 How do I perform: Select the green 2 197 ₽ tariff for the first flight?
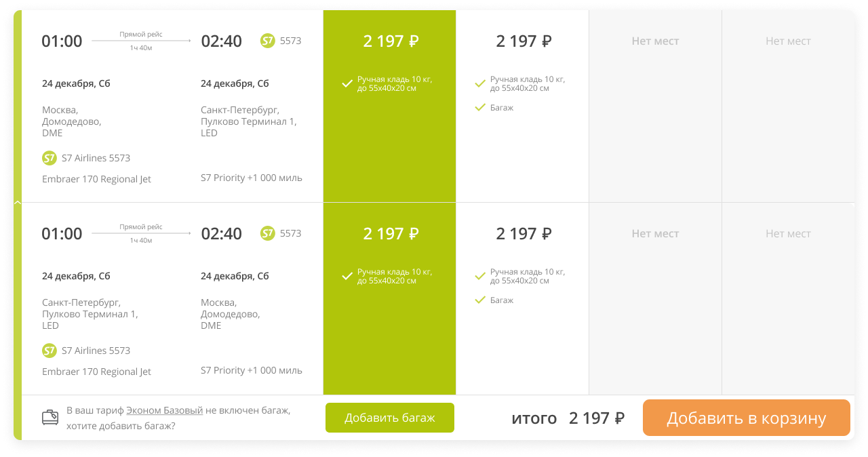pyautogui.click(x=390, y=106)
